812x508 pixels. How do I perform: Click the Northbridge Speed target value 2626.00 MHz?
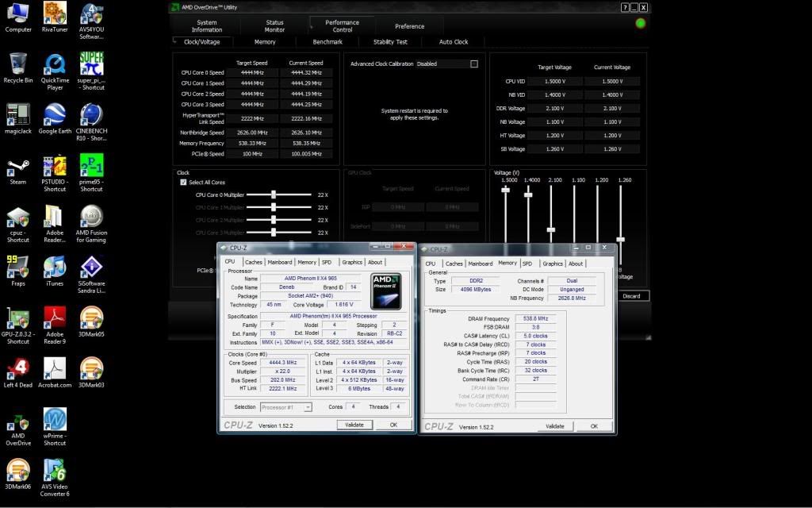(x=252, y=133)
